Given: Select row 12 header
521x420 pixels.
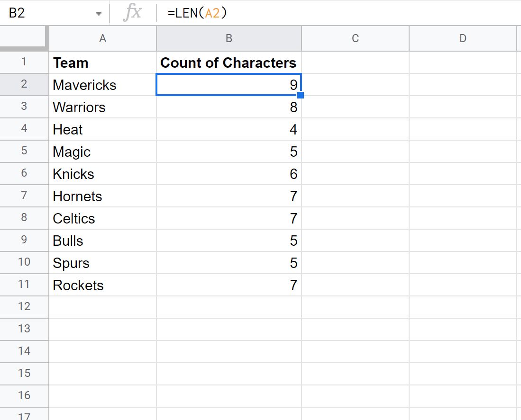Looking at the screenshot, I should point(24,306).
